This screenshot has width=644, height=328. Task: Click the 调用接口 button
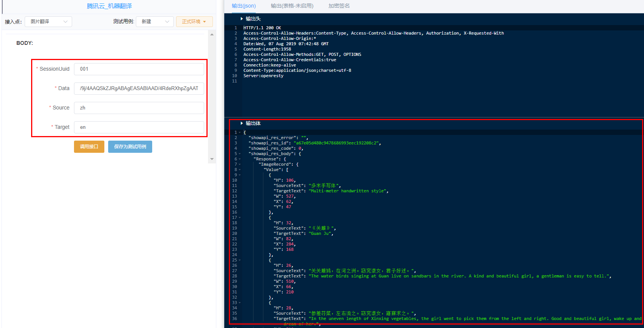pyautogui.click(x=89, y=147)
